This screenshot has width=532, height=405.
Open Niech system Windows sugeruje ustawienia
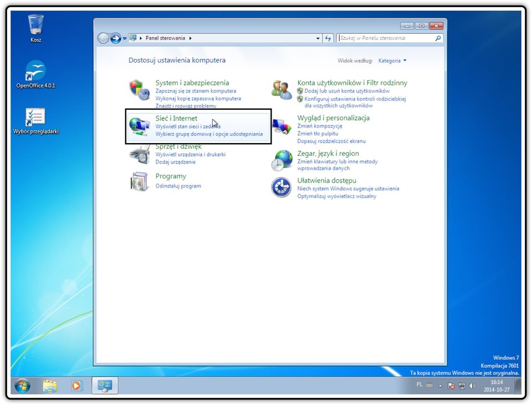pyautogui.click(x=348, y=189)
